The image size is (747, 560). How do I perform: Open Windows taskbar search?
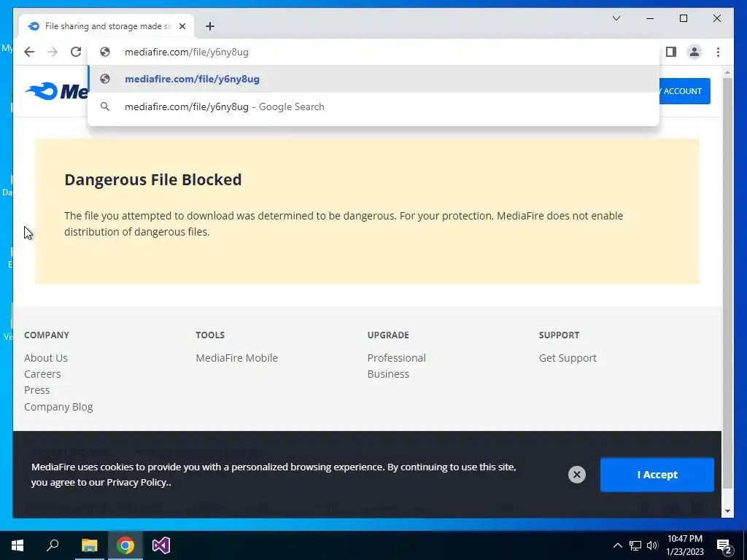53,545
